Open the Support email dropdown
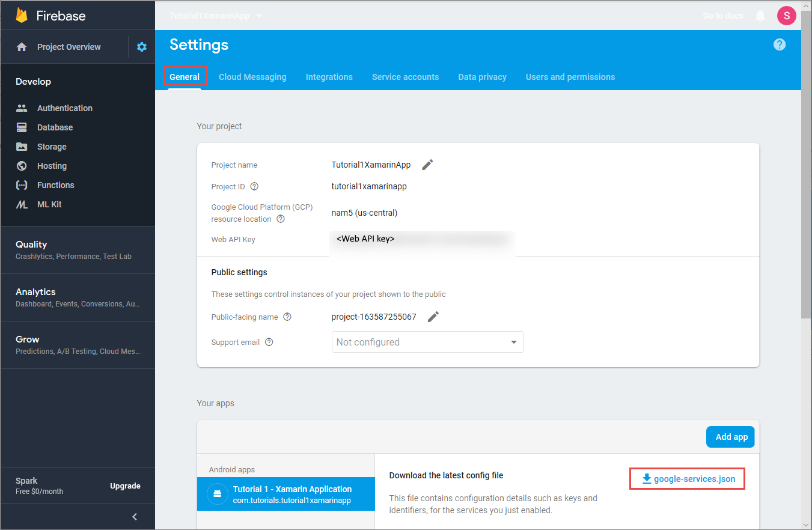Image resolution: width=812 pixels, height=530 pixels. (x=427, y=341)
